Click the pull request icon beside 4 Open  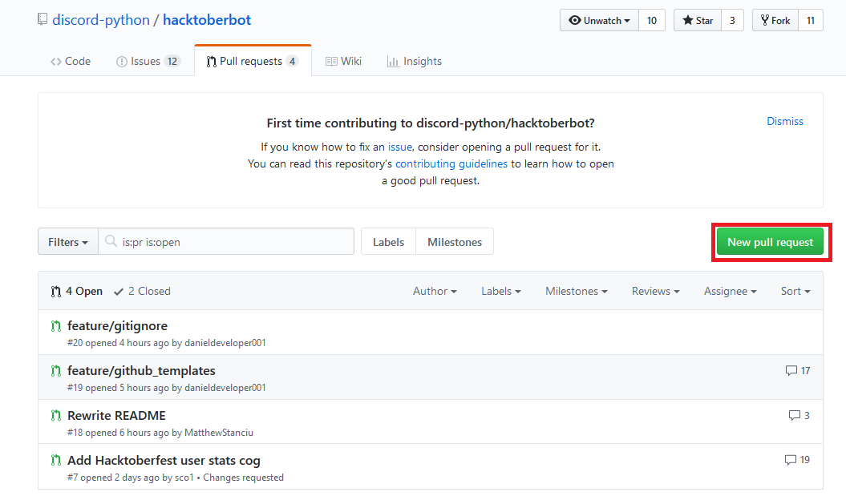pyautogui.click(x=56, y=292)
